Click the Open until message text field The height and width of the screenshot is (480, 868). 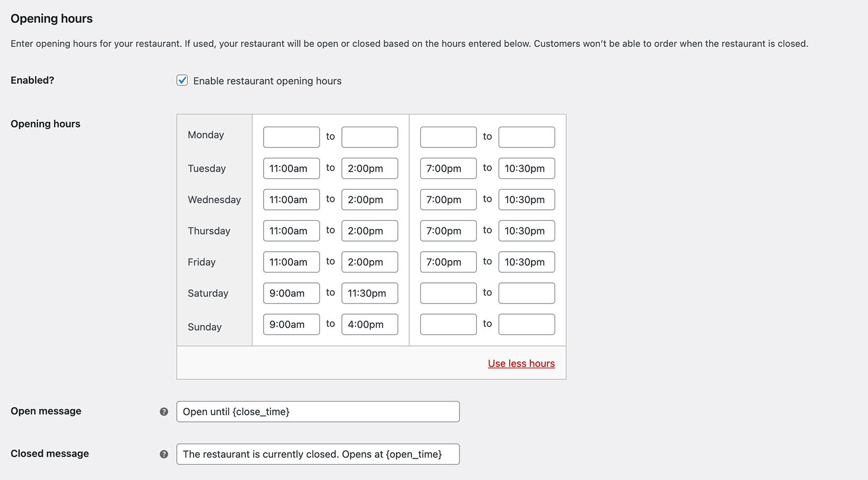coord(318,411)
